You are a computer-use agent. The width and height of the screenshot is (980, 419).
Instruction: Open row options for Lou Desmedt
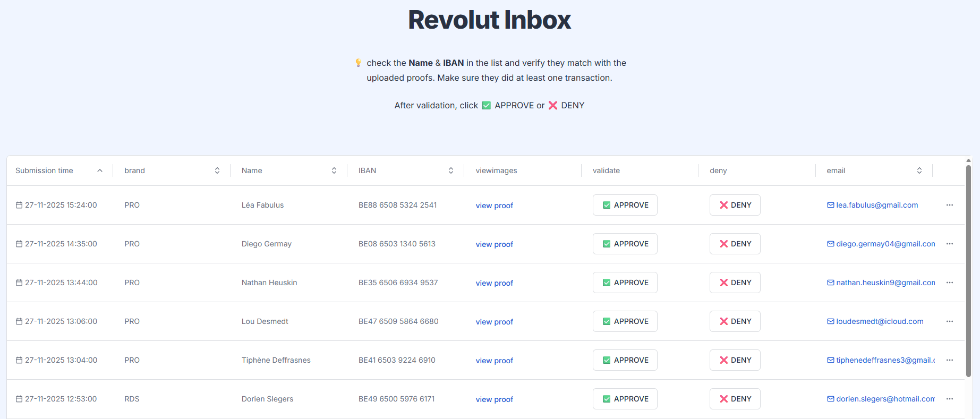949,321
